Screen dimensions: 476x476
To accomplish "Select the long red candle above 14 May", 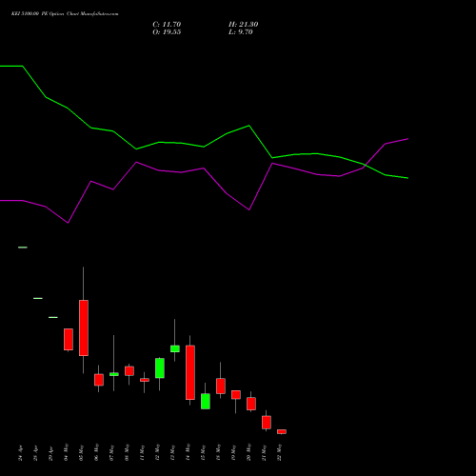I will point(190,372).
